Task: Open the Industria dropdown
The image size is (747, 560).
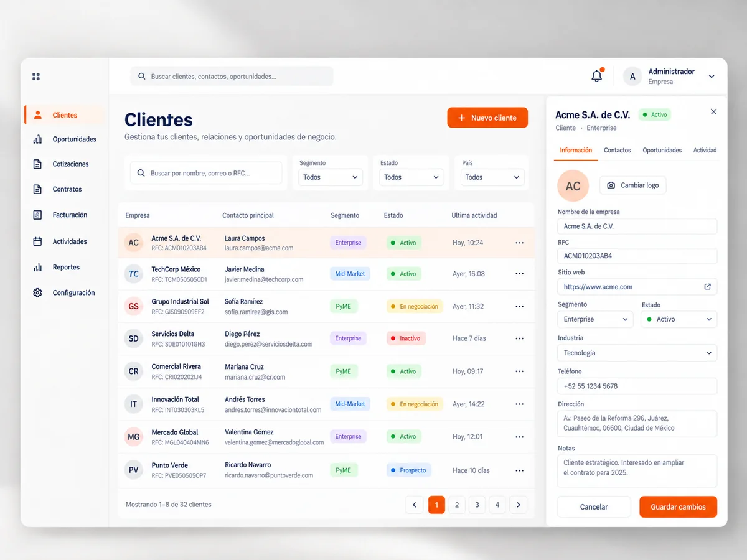Action: (637, 353)
